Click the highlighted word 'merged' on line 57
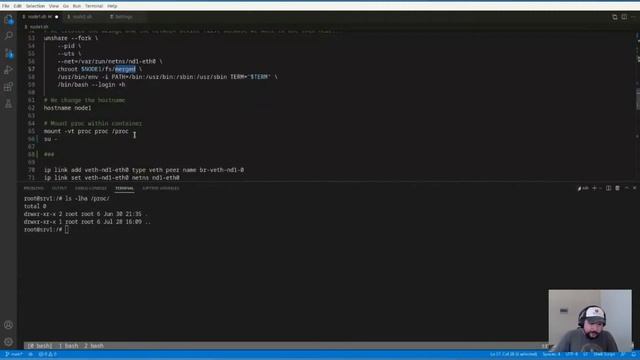Screen dimensions: 640x360 pos(125,69)
